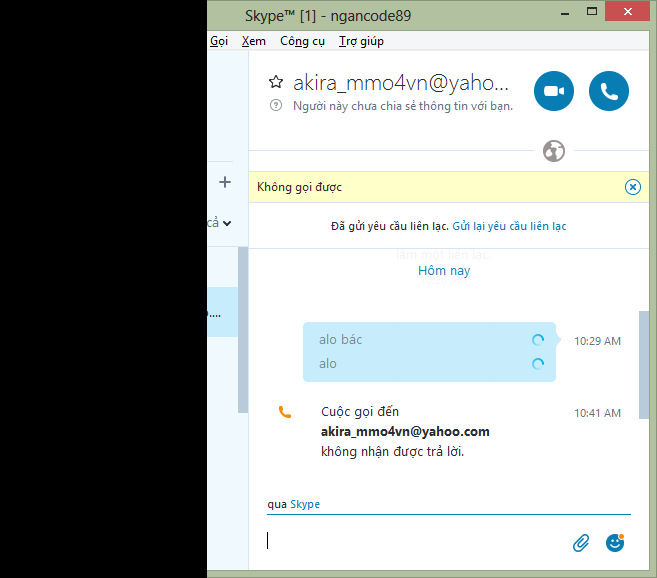This screenshot has width=657, height=578.
Task: Add akira_mmo4vn contact to favorites star
Action: click(276, 82)
